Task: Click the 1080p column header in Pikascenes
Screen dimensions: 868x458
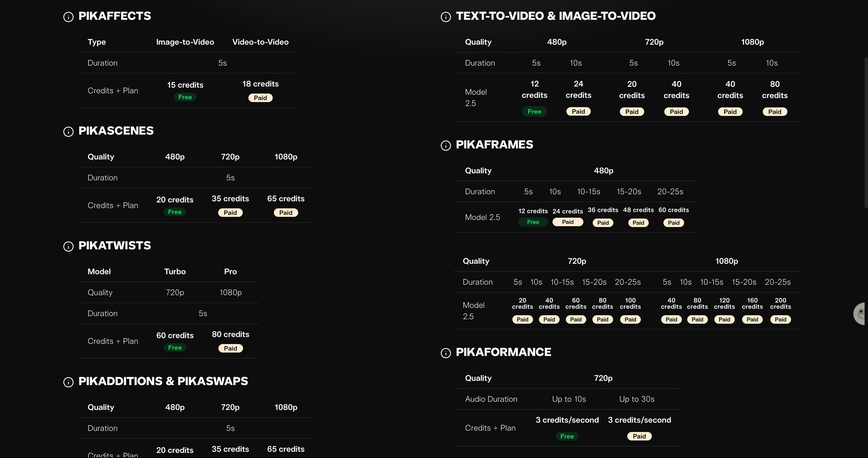Action: tap(286, 157)
